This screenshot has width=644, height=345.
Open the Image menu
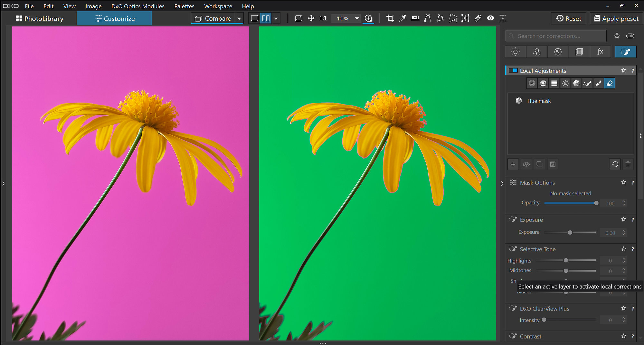pos(93,6)
